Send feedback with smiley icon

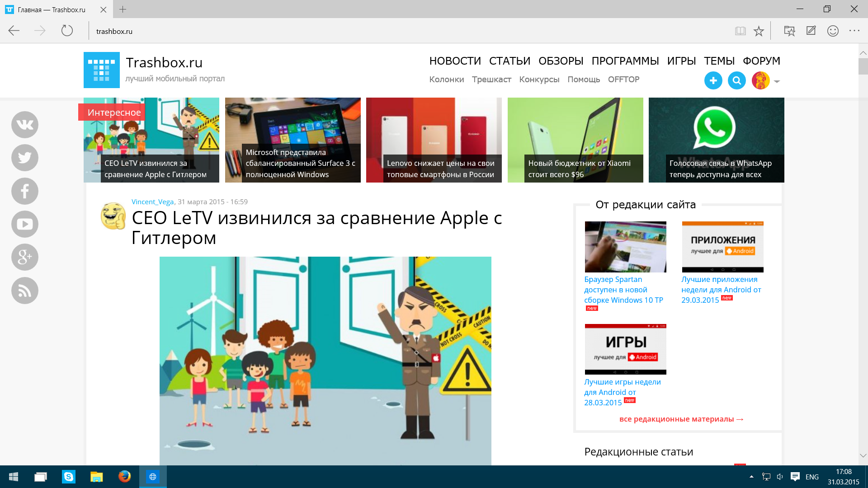pos(833,31)
